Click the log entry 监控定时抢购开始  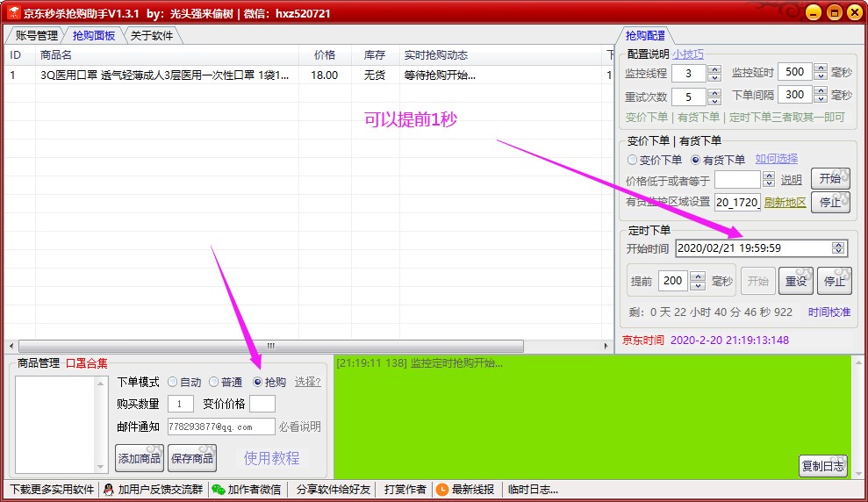(x=420, y=363)
